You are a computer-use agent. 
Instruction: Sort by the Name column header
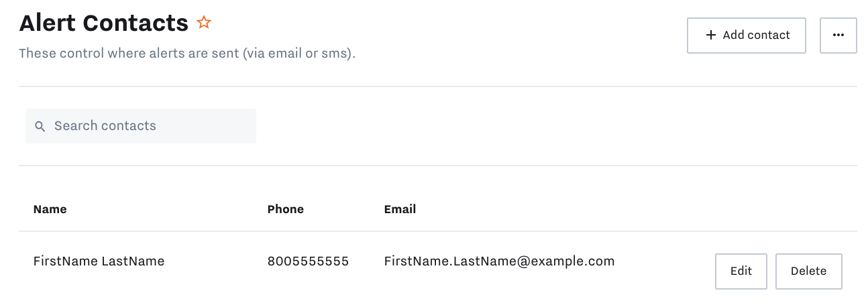pyautogui.click(x=50, y=209)
